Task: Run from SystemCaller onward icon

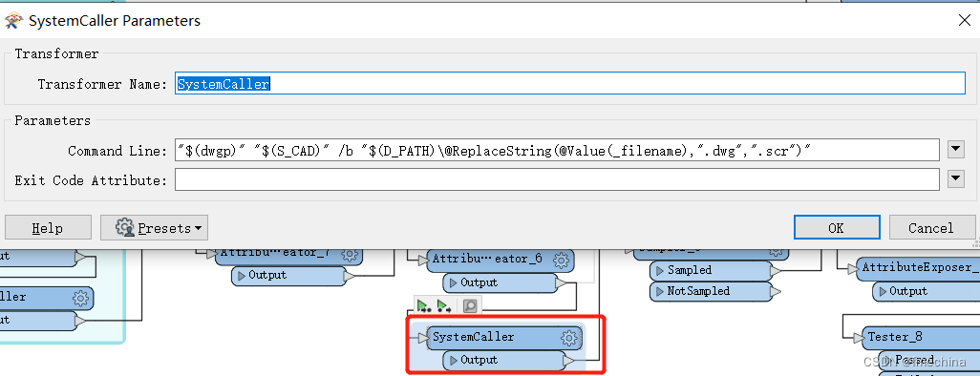Action: (x=444, y=306)
